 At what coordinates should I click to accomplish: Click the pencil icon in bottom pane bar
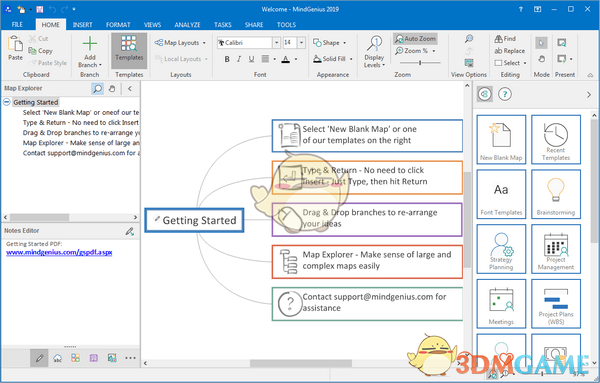coord(39,358)
